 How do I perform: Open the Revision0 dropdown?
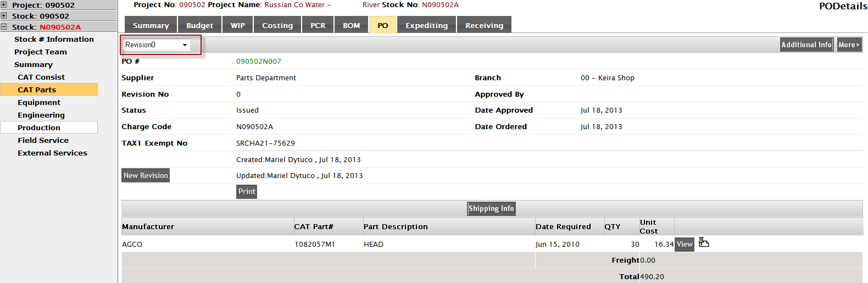(x=157, y=45)
